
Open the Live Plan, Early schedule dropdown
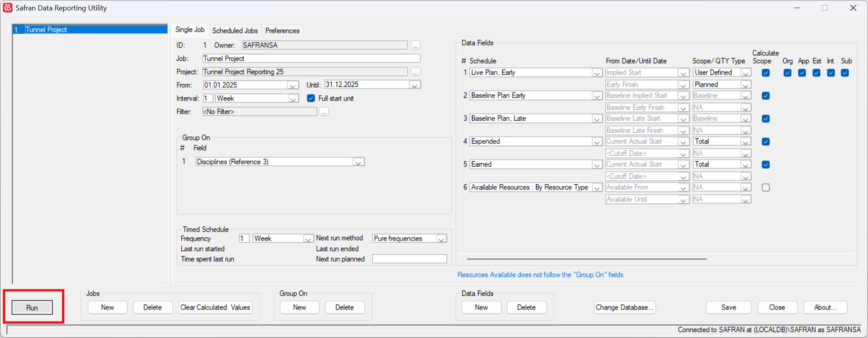(597, 73)
